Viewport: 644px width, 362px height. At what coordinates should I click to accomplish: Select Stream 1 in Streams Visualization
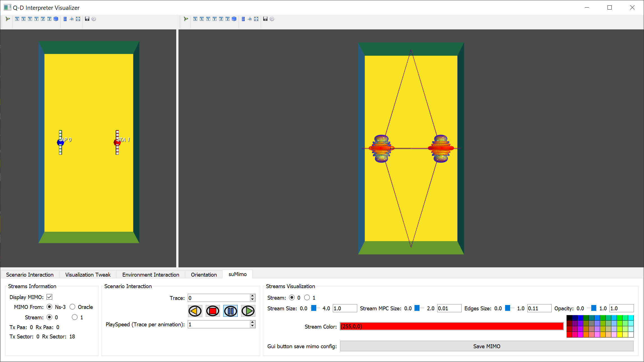pyautogui.click(x=307, y=297)
